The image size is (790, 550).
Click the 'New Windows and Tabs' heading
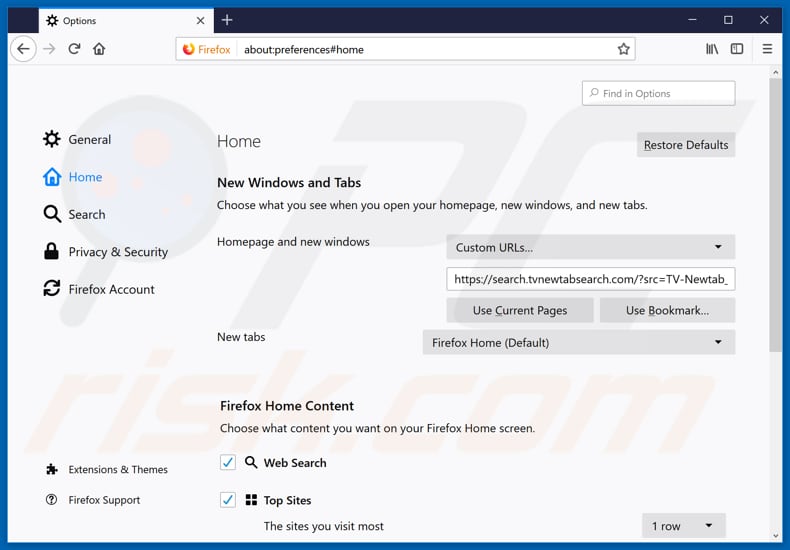(x=289, y=183)
